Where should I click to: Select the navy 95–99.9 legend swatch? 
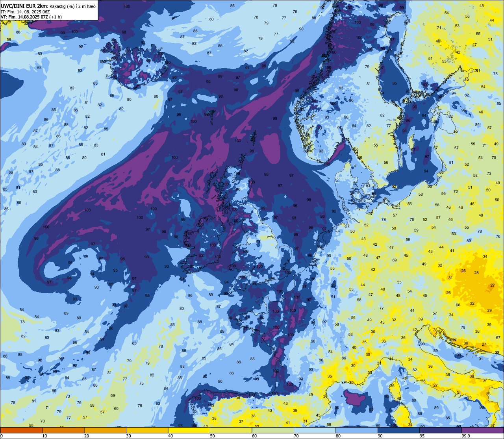click(441, 430)
